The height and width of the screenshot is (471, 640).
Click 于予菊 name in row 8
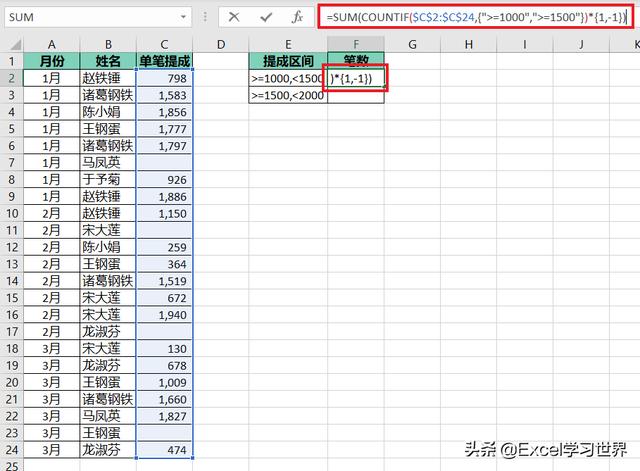108,180
